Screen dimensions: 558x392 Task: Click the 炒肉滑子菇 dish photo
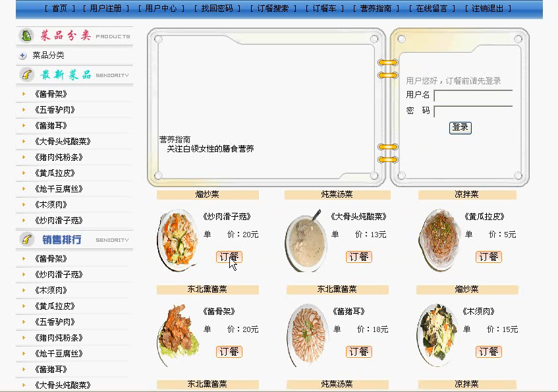[x=178, y=240]
